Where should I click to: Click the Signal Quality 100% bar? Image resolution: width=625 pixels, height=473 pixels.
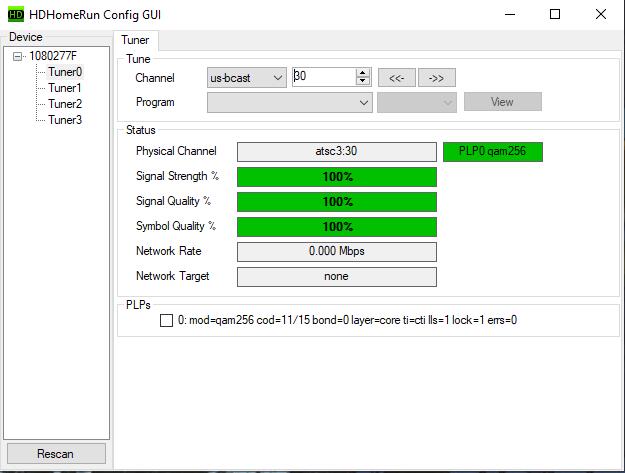[x=337, y=202]
